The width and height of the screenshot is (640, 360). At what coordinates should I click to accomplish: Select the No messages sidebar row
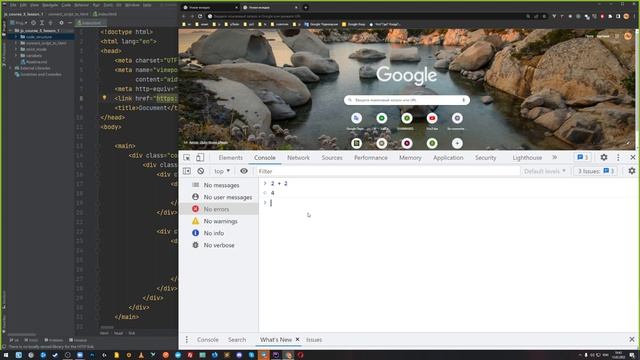click(219, 185)
